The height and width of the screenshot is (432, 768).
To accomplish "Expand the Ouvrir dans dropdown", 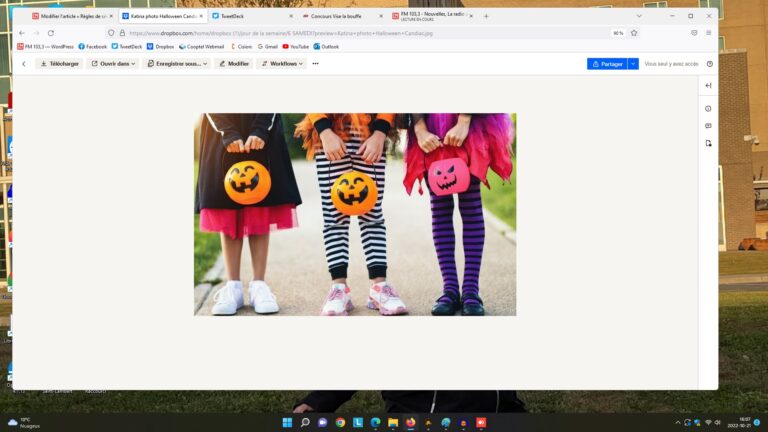I will point(112,64).
